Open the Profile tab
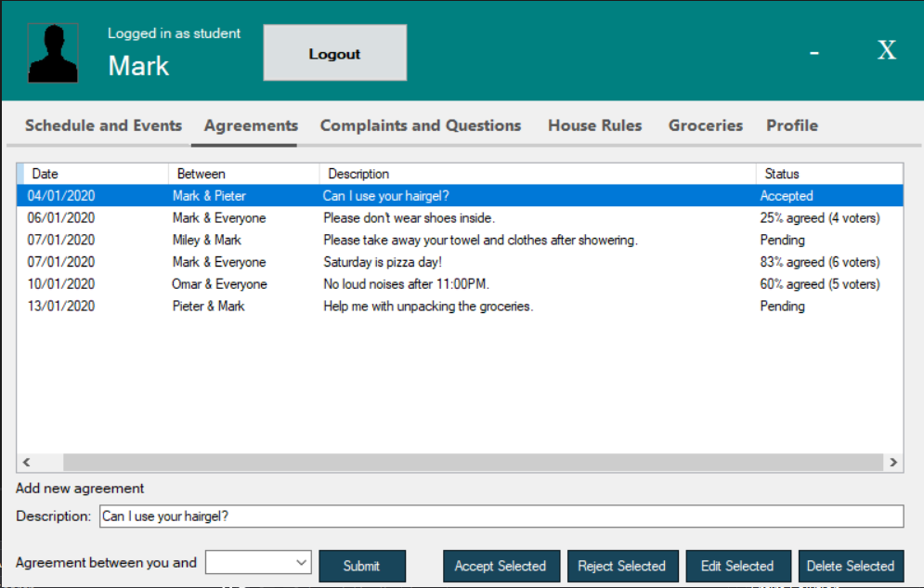This screenshot has height=588, width=924. 792,125
